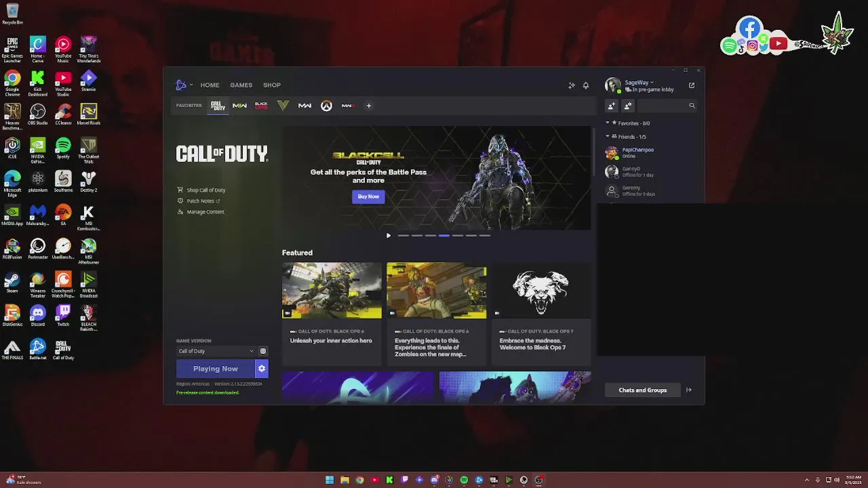This screenshot has height=488, width=868.
Task: Click the Add a Friend icon
Action: point(612,106)
